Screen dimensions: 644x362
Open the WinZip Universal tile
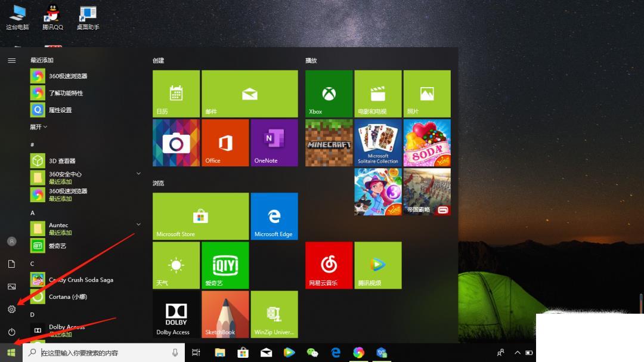click(x=274, y=314)
